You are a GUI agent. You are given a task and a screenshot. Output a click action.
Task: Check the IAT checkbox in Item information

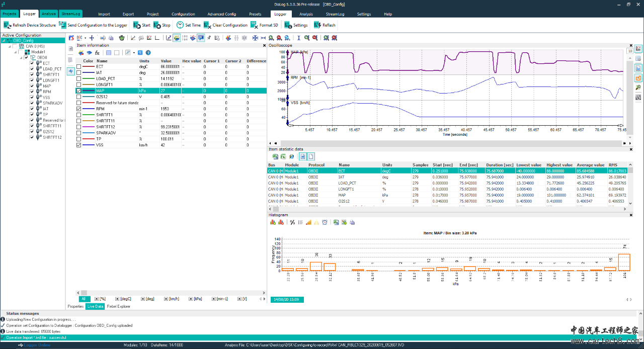pos(78,72)
